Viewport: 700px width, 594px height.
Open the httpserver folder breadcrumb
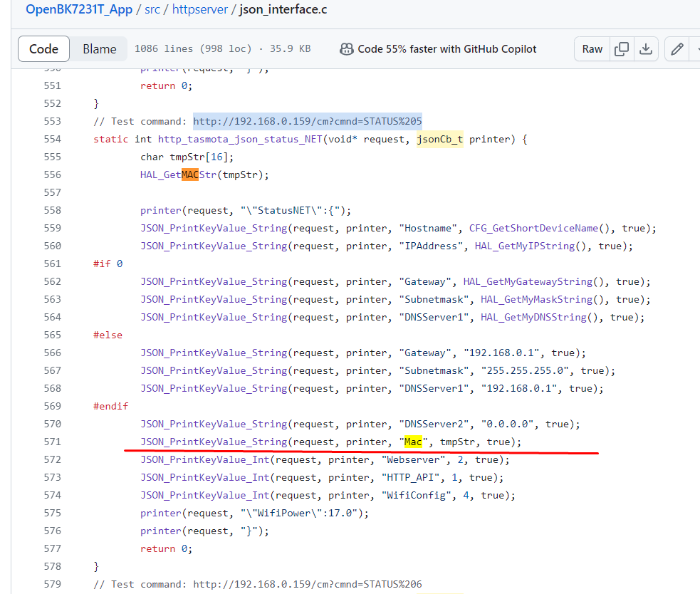tap(200, 9)
